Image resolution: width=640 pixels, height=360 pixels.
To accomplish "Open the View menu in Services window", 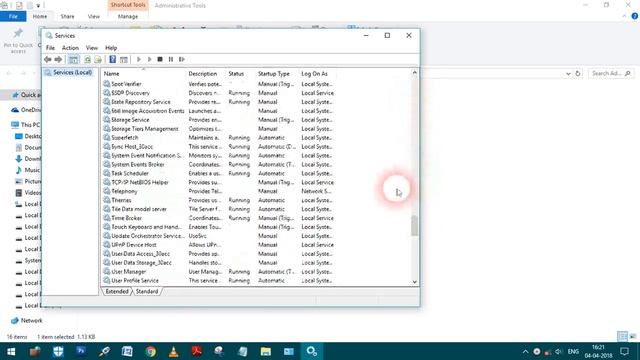I will tap(92, 48).
